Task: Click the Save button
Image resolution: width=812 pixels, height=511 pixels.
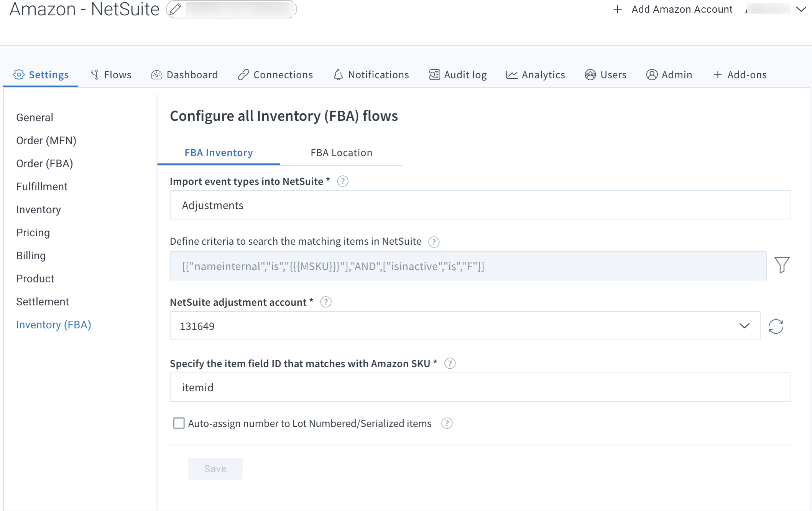Action: click(x=215, y=468)
